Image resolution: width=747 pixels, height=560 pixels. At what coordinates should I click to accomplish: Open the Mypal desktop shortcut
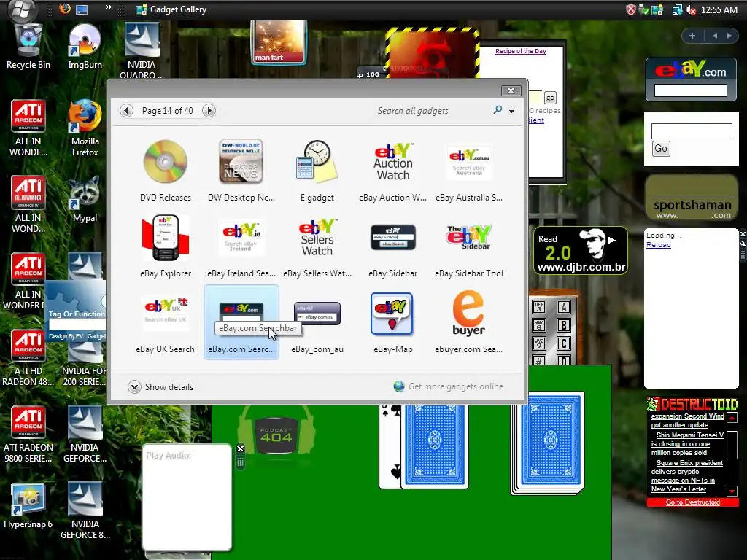point(85,199)
